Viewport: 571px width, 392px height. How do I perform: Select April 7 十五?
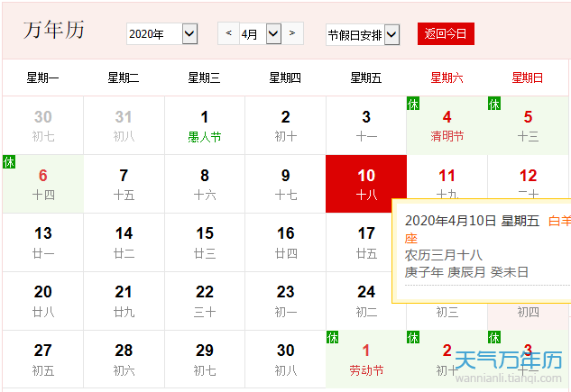124,184
